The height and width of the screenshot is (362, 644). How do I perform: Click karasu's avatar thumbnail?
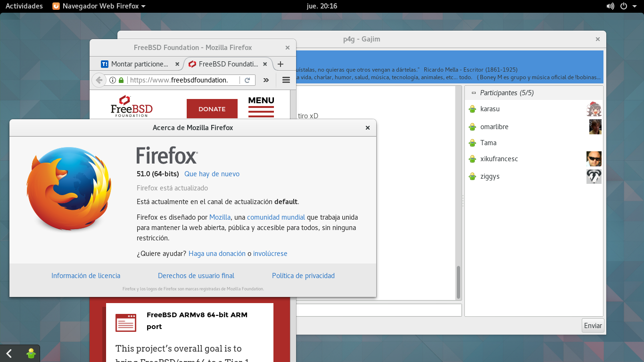(594, 109)
